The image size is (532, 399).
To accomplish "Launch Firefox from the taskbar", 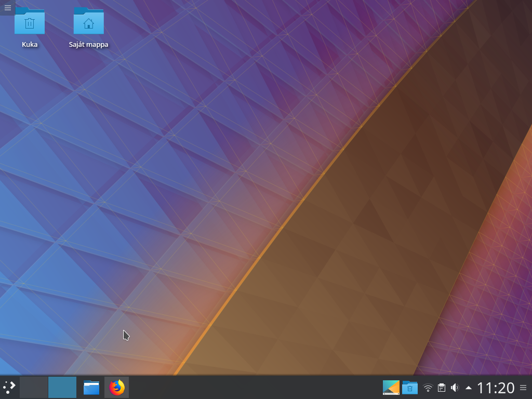I will [117, 387].
